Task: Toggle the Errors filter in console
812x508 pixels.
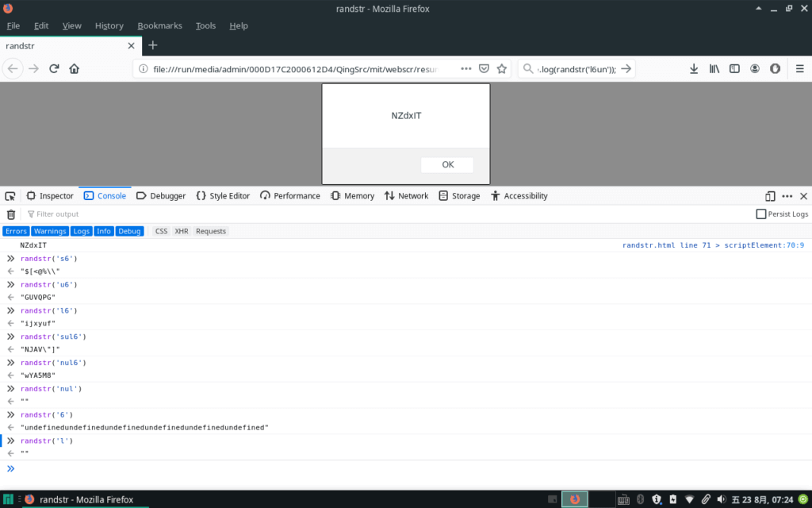Action: tap(16, 231)
